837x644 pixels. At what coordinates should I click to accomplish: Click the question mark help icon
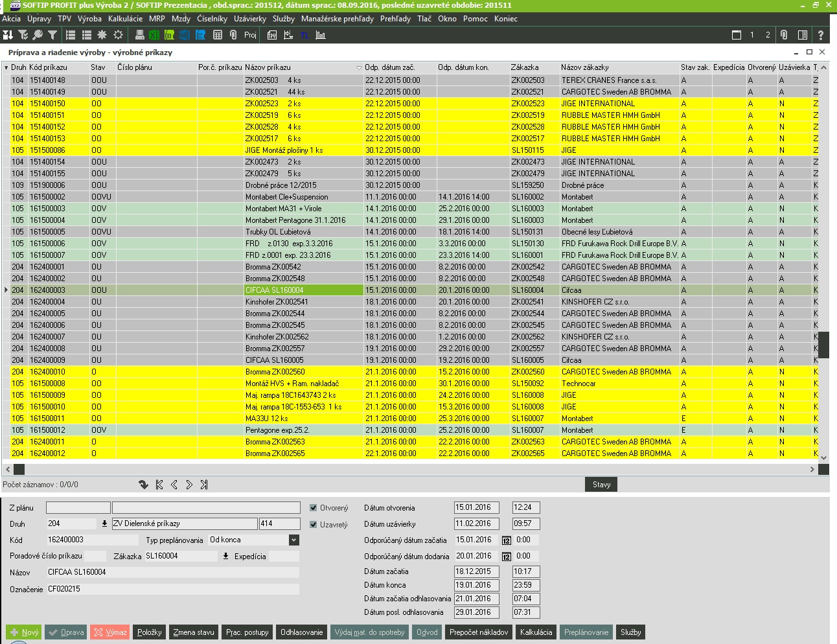(820, 35)
